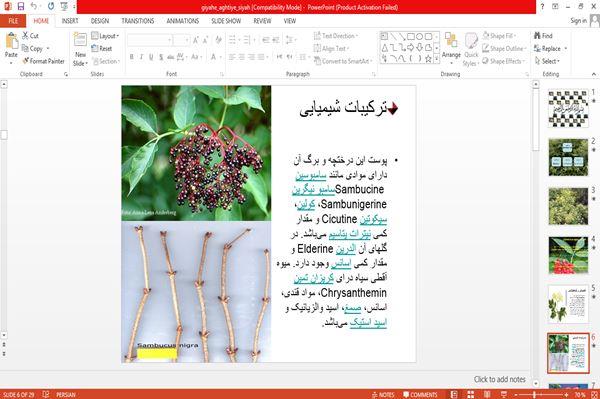Screen dimensions: 600x399
Task: Cut the selection with scissors icon
Action: coord(30,36)
